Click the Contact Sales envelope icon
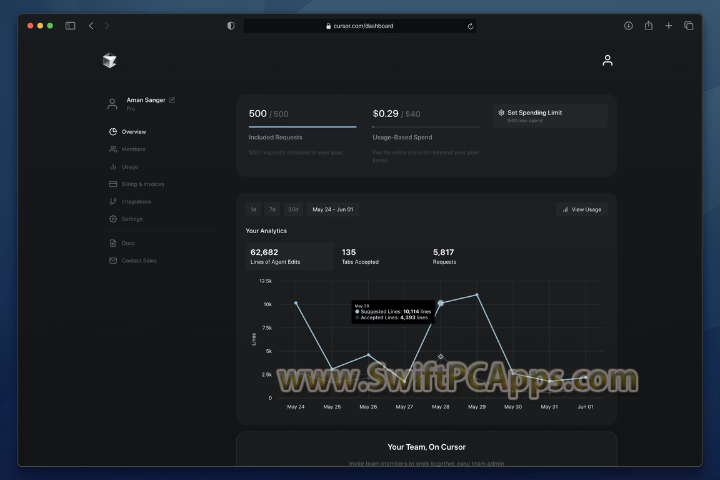 click(113, 260)
